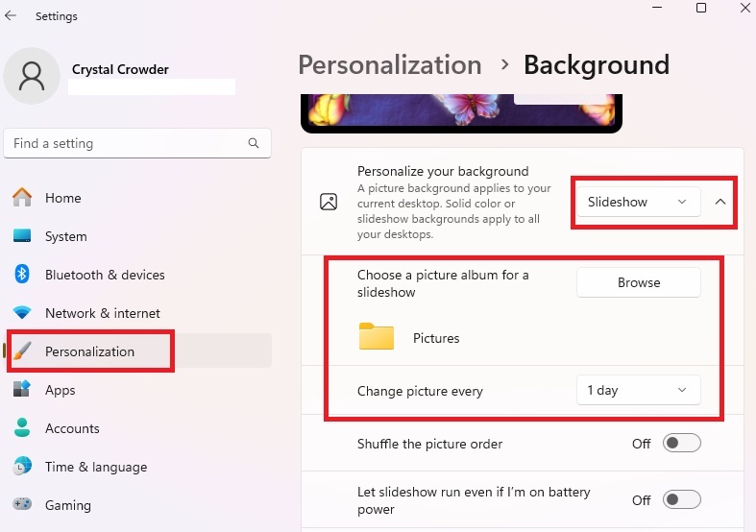
Task: Click the Bluetooth & devices icon
Action: point(23,275)
